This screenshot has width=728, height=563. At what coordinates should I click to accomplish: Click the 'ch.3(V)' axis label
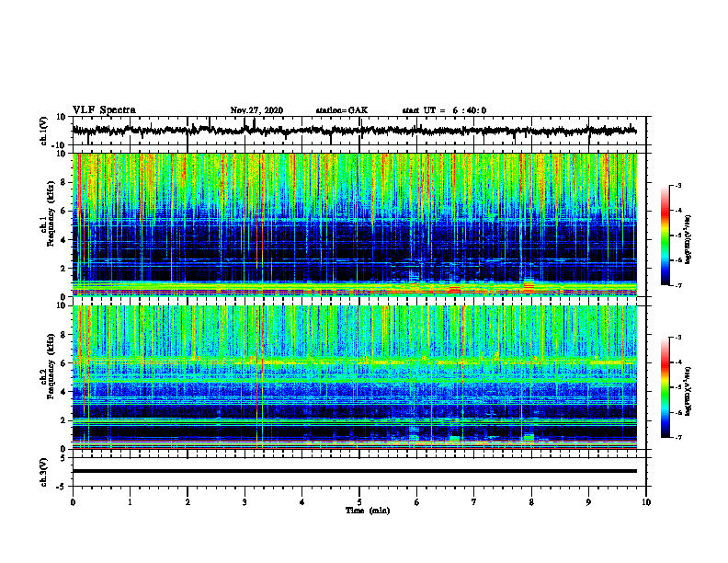[x=44, y=472]
